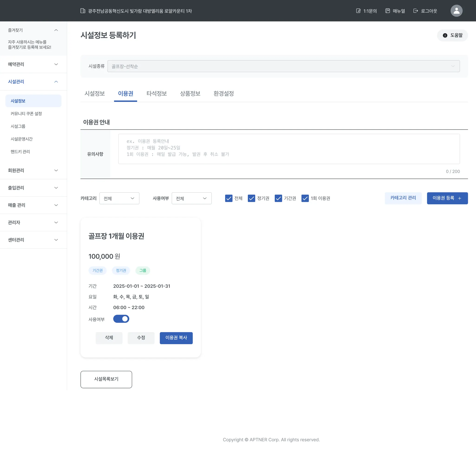476x451 pixels.
Task: Switch to the 환경설정 tab
Action: [x=223, y=94]
